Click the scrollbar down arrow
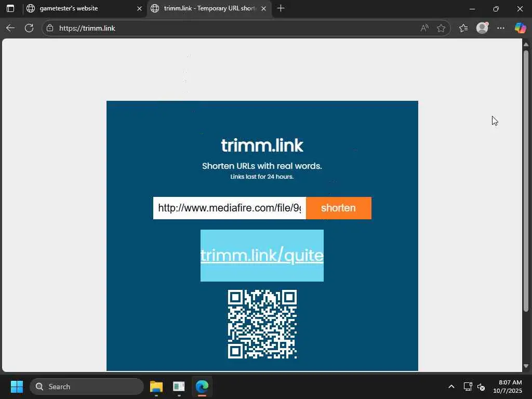This screenshot has width=532, height=399. 526,366
